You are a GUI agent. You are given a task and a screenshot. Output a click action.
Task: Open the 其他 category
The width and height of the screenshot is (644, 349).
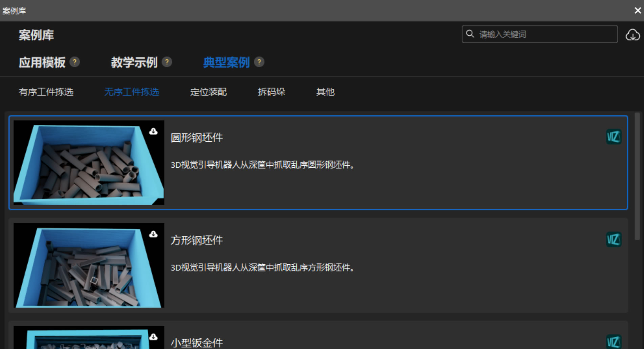(x=325, y=92)
